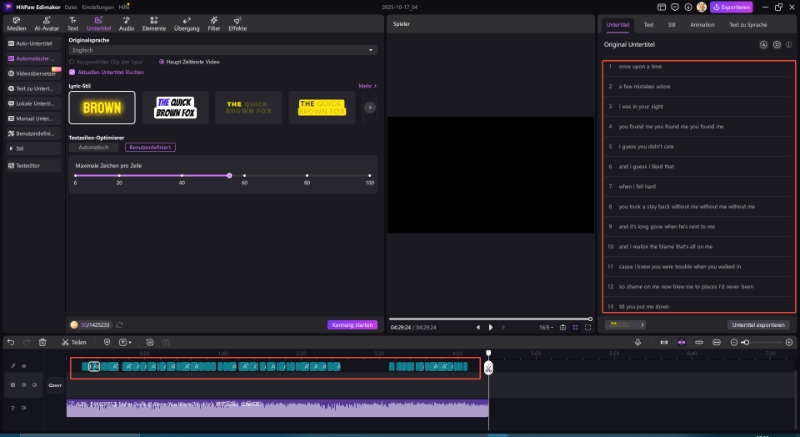Open the Übergang transitions tool
Screen dimensions: 800x437
tap(187, 21)
